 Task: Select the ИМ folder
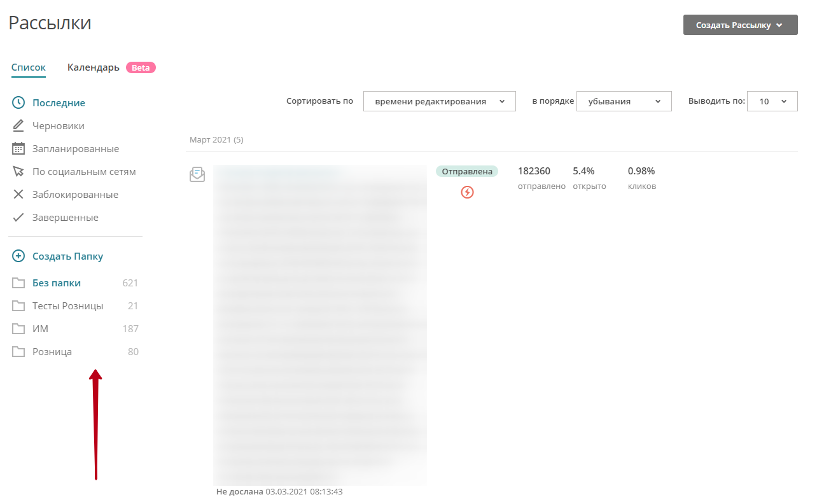pos(40,329)
